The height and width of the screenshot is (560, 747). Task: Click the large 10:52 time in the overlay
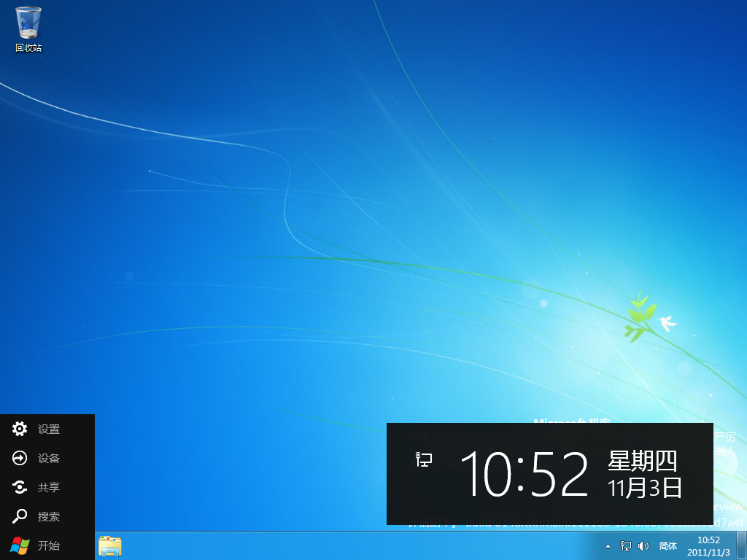coord(524,474)
